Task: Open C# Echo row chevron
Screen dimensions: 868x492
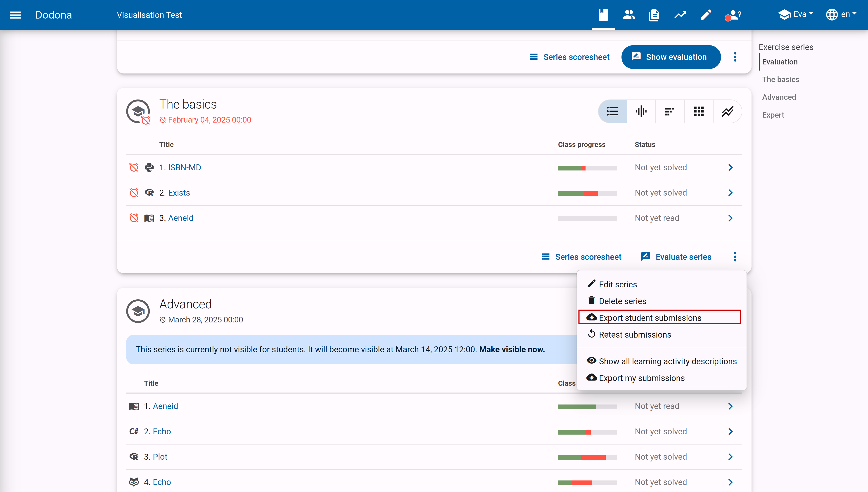Action: [x=730, y=431]
